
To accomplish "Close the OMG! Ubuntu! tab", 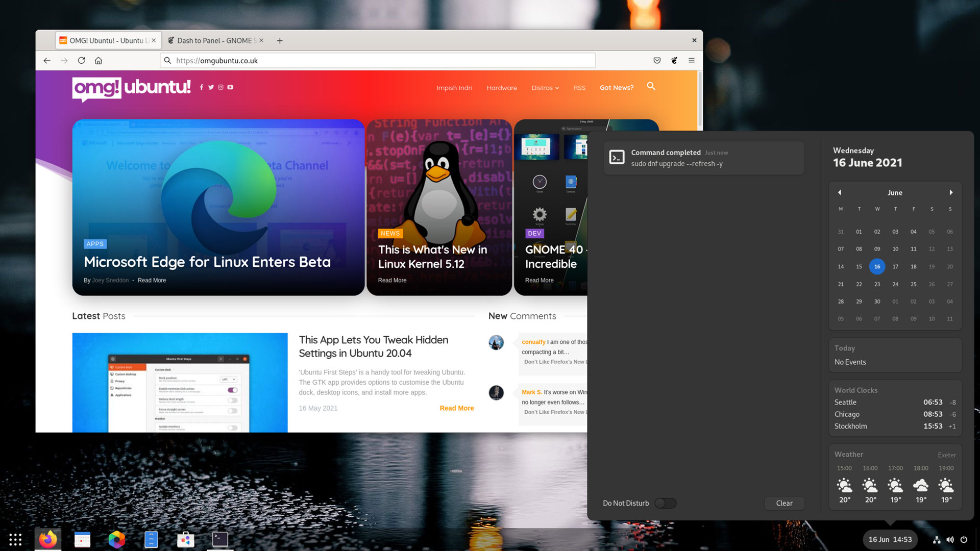I will (x=154, y=40).
